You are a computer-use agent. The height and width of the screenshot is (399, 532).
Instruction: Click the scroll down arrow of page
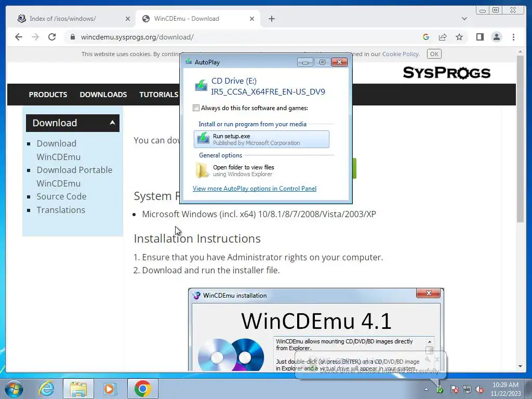520,366
